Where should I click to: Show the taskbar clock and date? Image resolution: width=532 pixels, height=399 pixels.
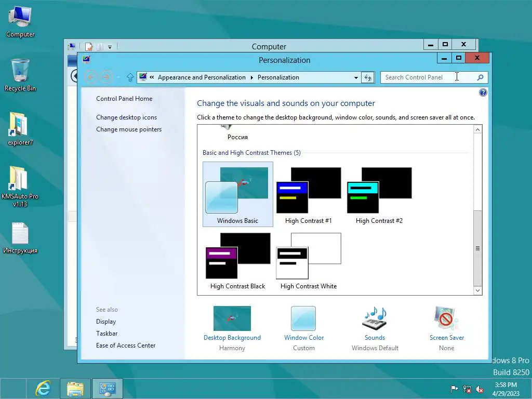(506, 389)
